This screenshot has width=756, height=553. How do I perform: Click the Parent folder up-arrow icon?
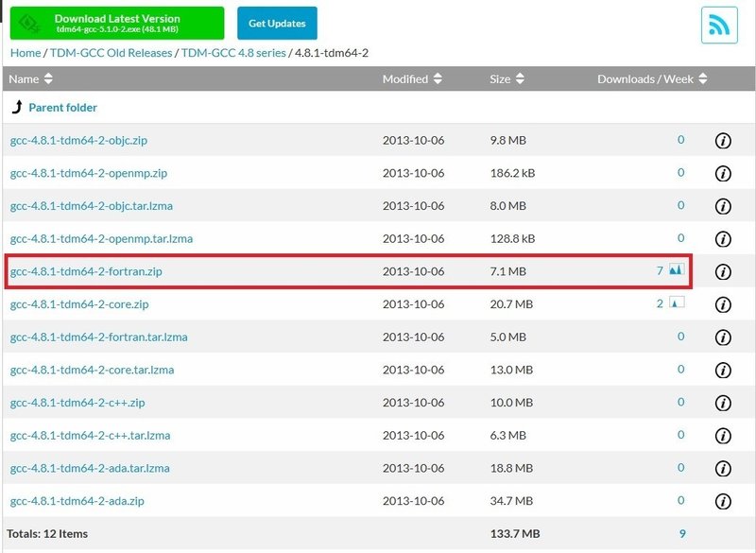point(17,107)
